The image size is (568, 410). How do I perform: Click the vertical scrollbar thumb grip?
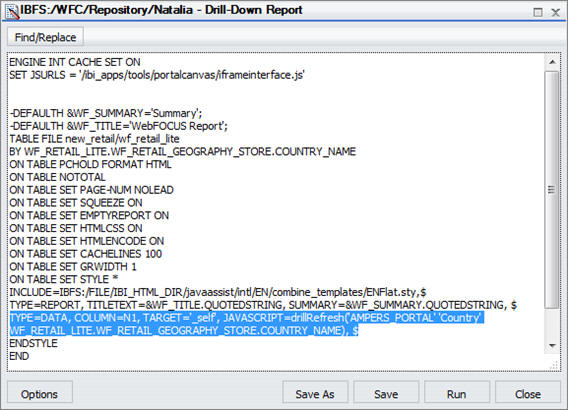551,189
